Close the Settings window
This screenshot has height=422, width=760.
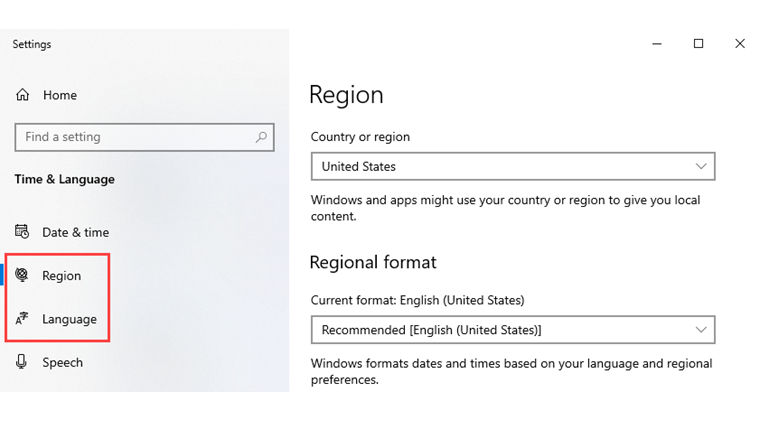740,43
